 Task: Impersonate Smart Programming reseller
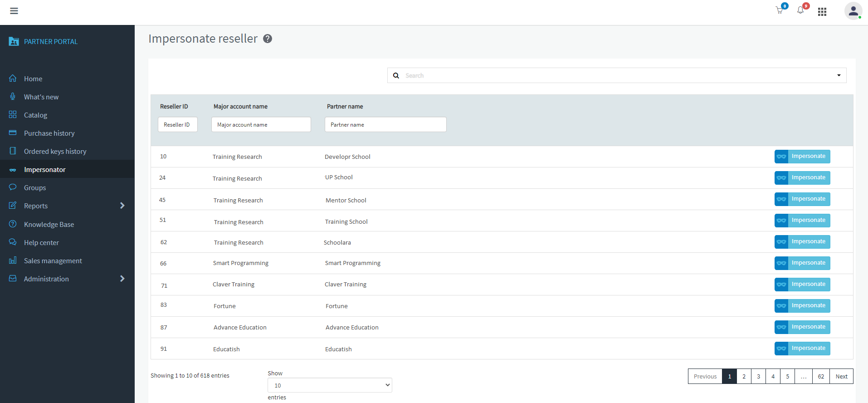click(802, 263)
